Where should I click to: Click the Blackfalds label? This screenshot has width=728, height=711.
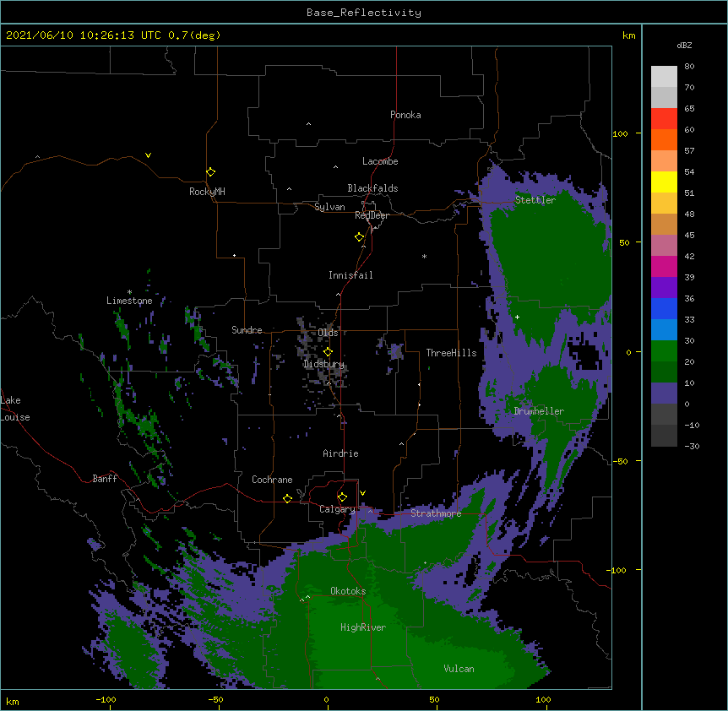tap(372, 188)
